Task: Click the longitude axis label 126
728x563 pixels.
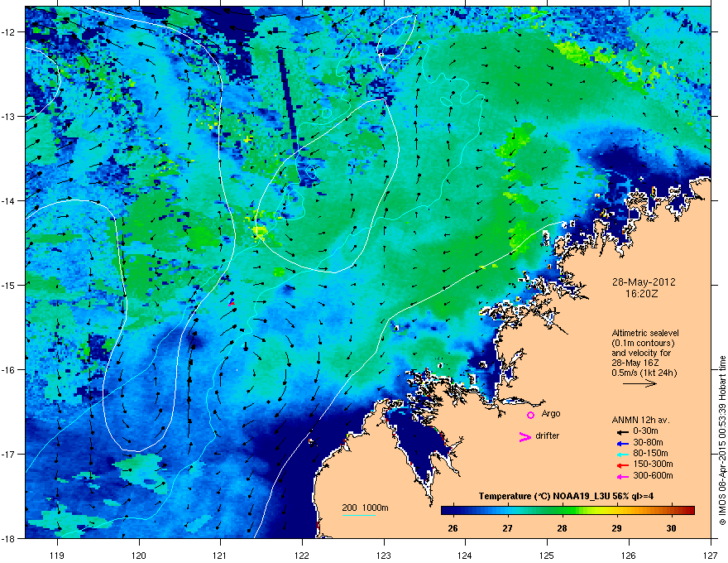Action: (x=629, y=555)
